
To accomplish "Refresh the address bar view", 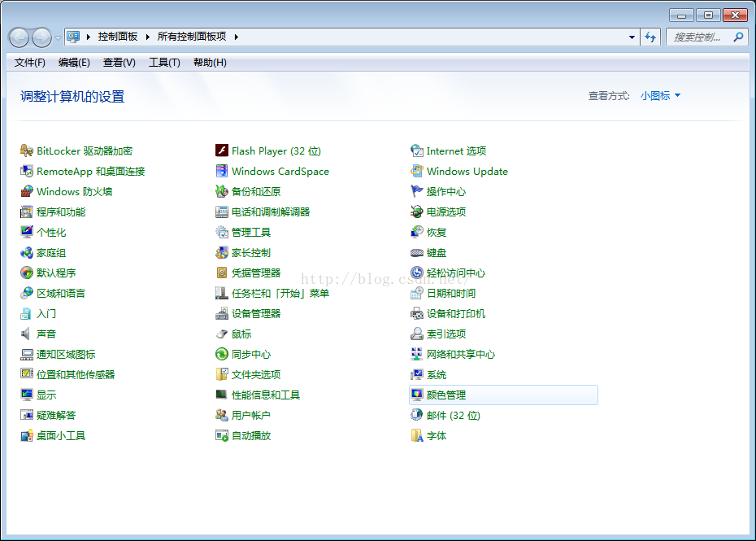I will click(650, 37).
